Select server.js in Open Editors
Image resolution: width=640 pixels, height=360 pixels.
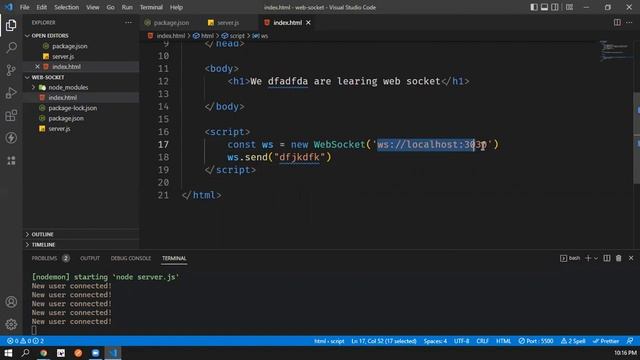click(63, 56)
